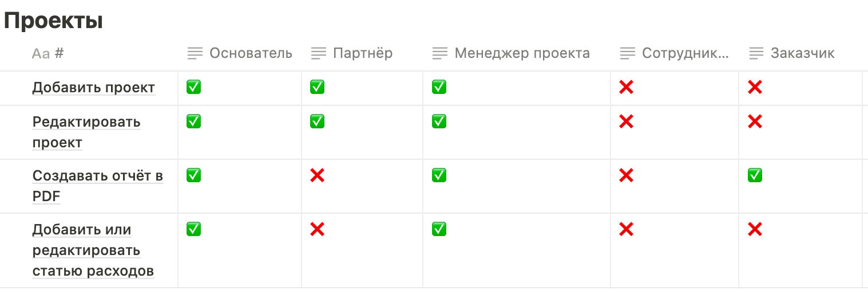
Task: Click the text-type icon beside Менеджер проекта column
Action: (x=440, y=54)
